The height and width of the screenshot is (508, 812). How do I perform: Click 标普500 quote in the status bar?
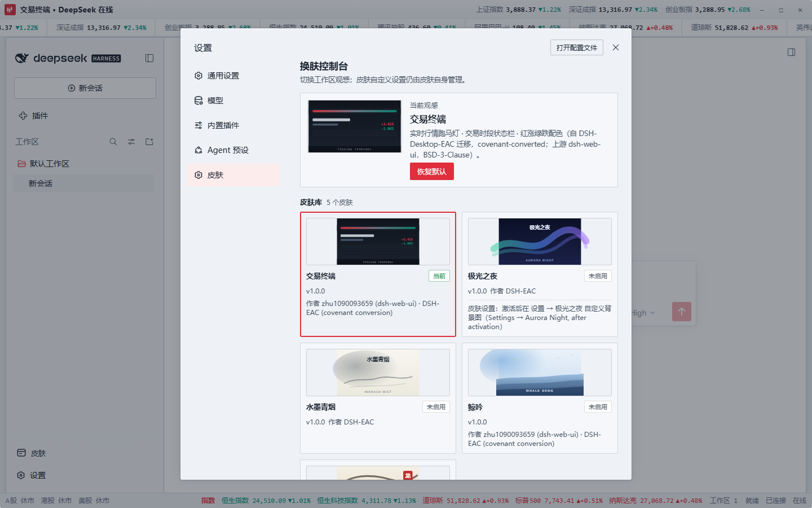tap(559, 501)
